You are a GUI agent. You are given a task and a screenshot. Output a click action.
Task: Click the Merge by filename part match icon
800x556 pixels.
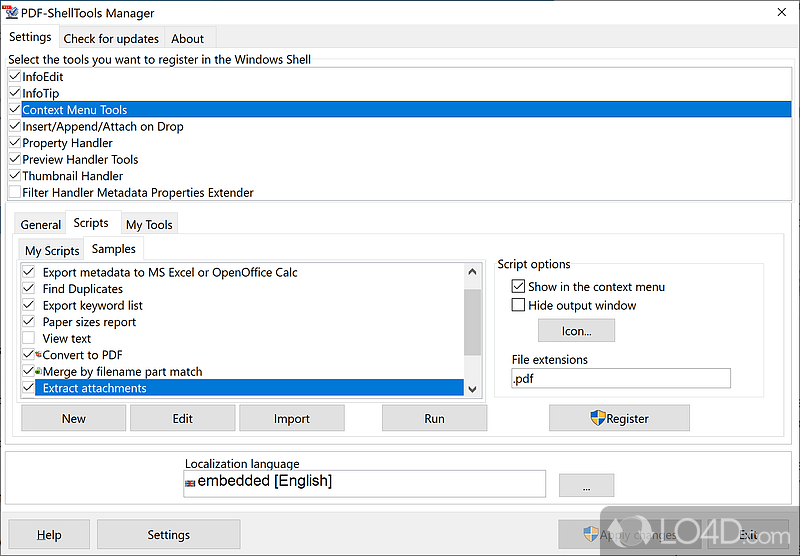[x=38, y=371]
